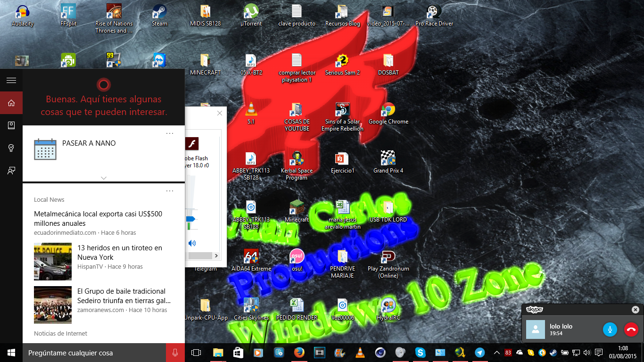Open VLC media player in the taskbar
644x362 pixels.
(x=360, y=353)
